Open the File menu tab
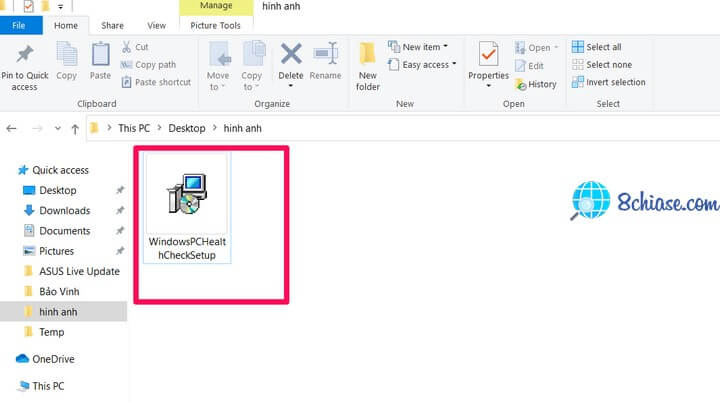 [19, 25]
